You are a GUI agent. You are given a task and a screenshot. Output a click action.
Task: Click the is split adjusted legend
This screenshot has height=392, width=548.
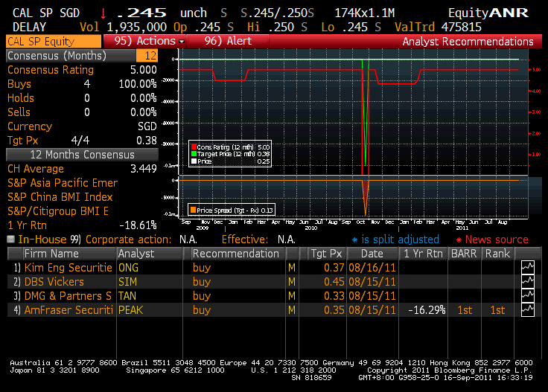click(395, 240)
